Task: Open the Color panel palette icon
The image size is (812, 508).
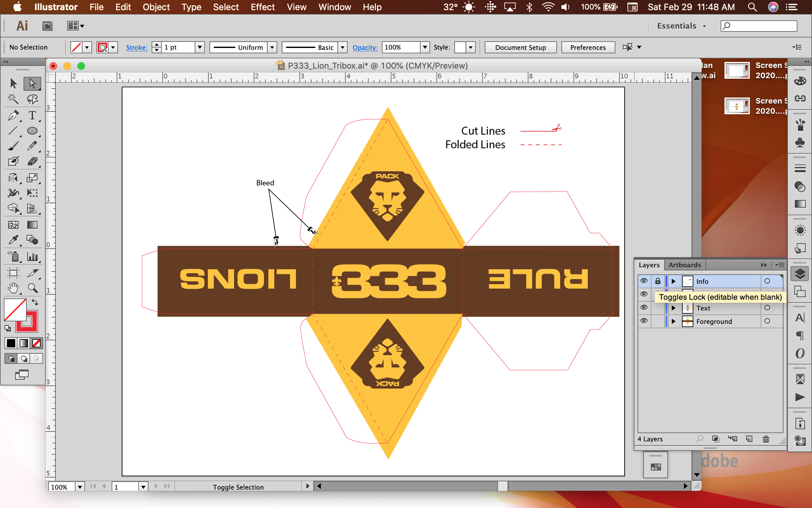Action: tap(800, 81)
